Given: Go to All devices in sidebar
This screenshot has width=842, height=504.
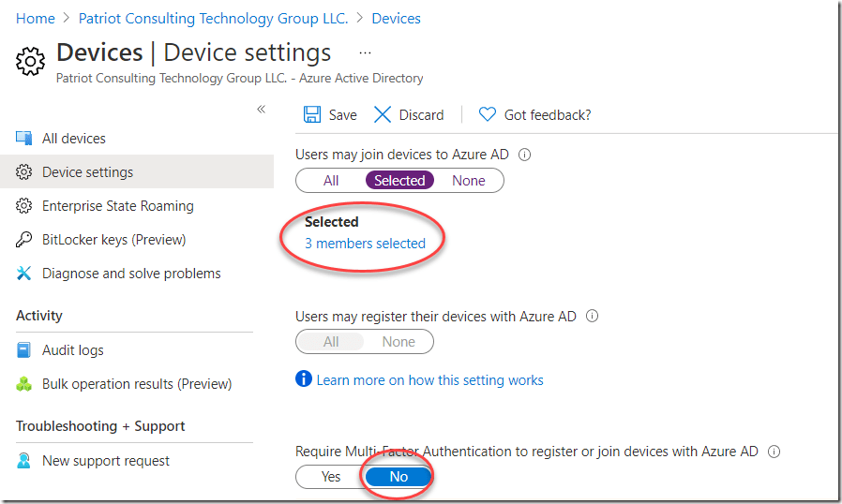Looking at the screenshot, I should tap(74, 139).
